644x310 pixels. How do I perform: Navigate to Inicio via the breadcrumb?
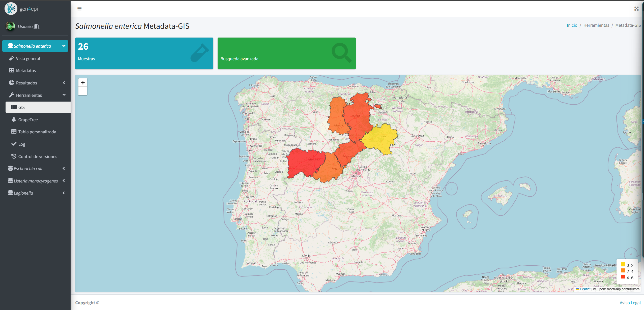pyautogui.click(x=572, y=25)
